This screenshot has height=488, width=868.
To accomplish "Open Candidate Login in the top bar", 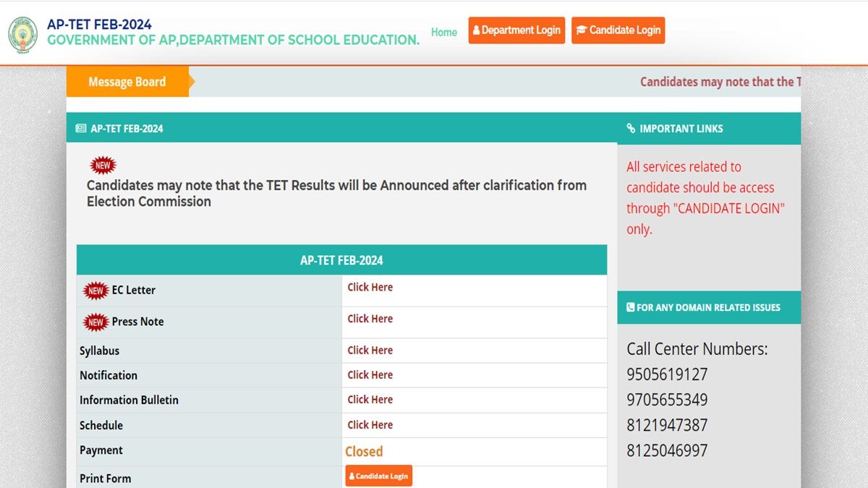I will tap(618, 30).
